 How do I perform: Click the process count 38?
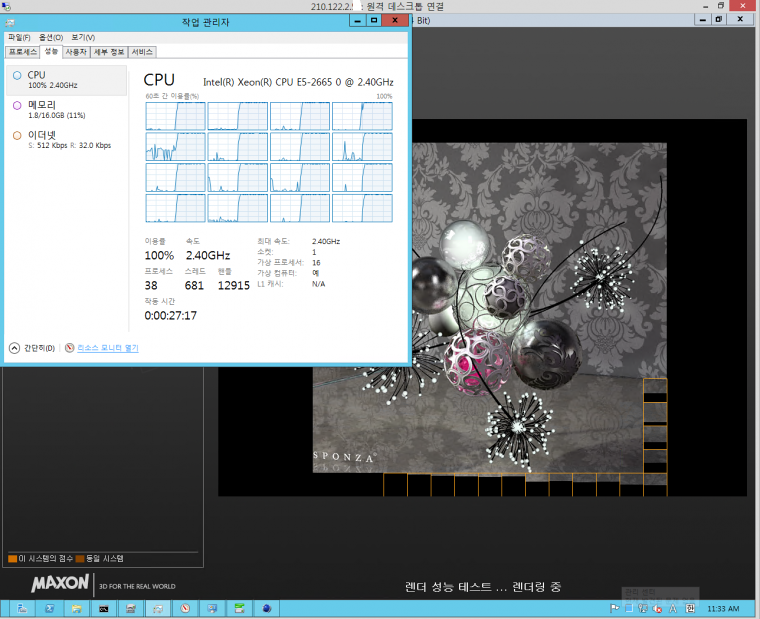tap(151, 286)
